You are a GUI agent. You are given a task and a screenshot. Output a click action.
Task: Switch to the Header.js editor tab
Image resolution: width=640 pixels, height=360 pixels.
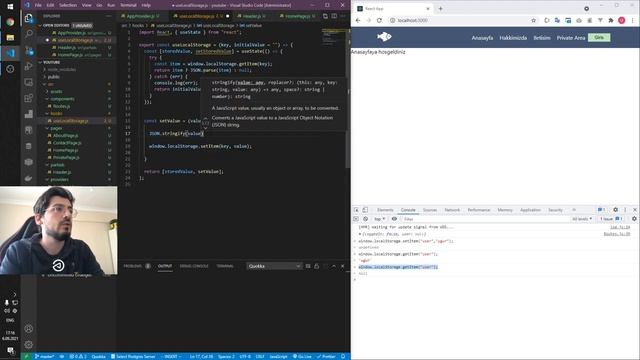[251, 16]
